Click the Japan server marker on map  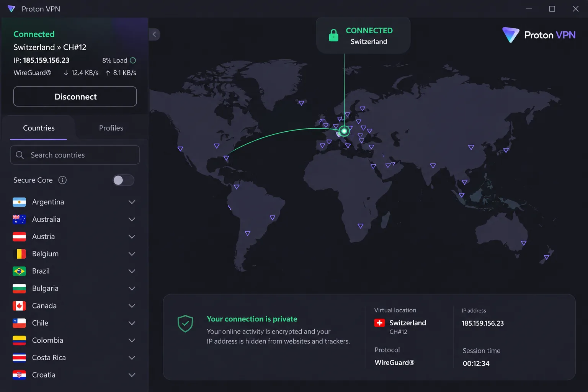pyautogui.click(x=506, y=150)
